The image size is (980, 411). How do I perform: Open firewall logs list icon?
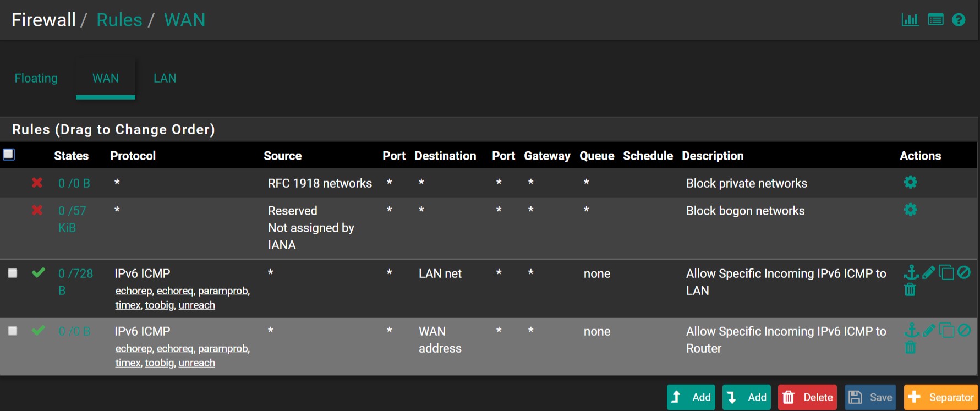tap(935, 20)
